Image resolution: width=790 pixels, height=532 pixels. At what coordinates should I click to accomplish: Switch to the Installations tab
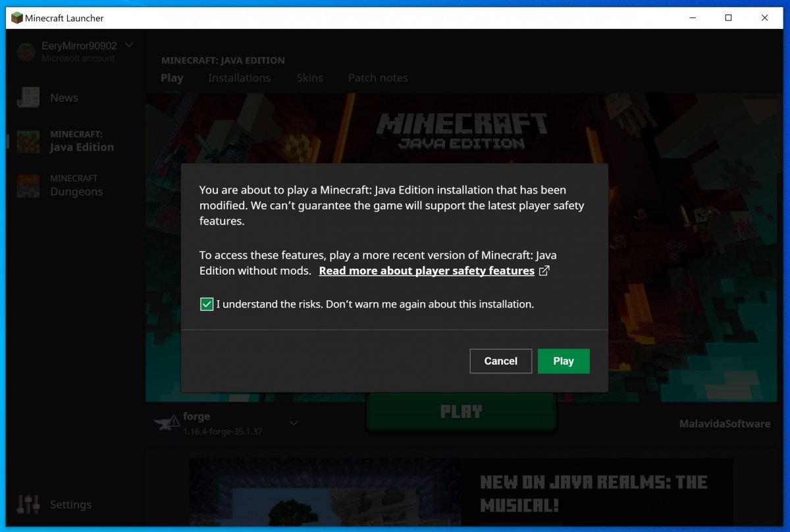239,78
